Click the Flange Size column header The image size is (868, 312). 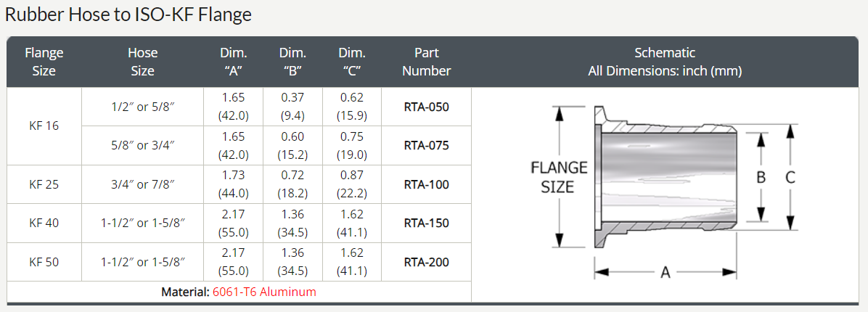coord(44,62)
